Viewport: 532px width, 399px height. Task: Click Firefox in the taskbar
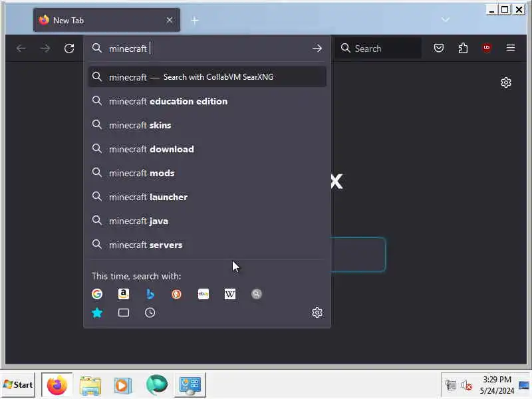click(57, 385)
